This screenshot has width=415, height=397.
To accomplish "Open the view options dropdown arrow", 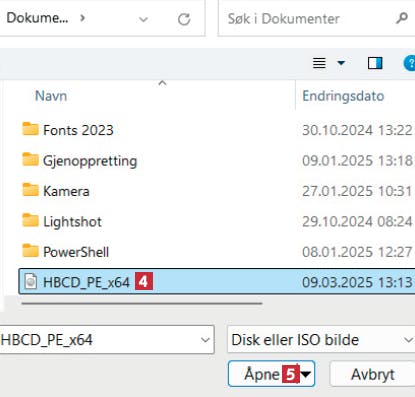I will (x=341, y=63).
